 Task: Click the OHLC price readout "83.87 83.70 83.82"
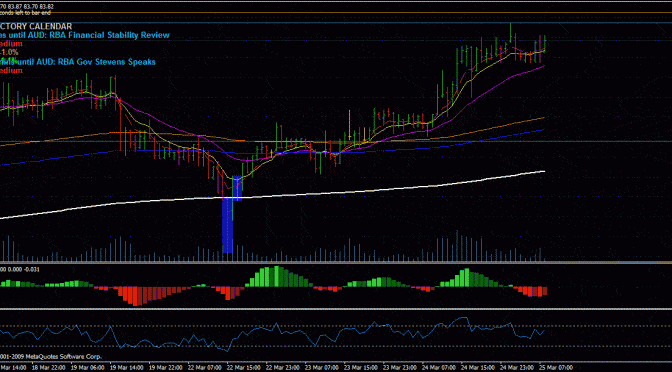[x=31, y=7]
